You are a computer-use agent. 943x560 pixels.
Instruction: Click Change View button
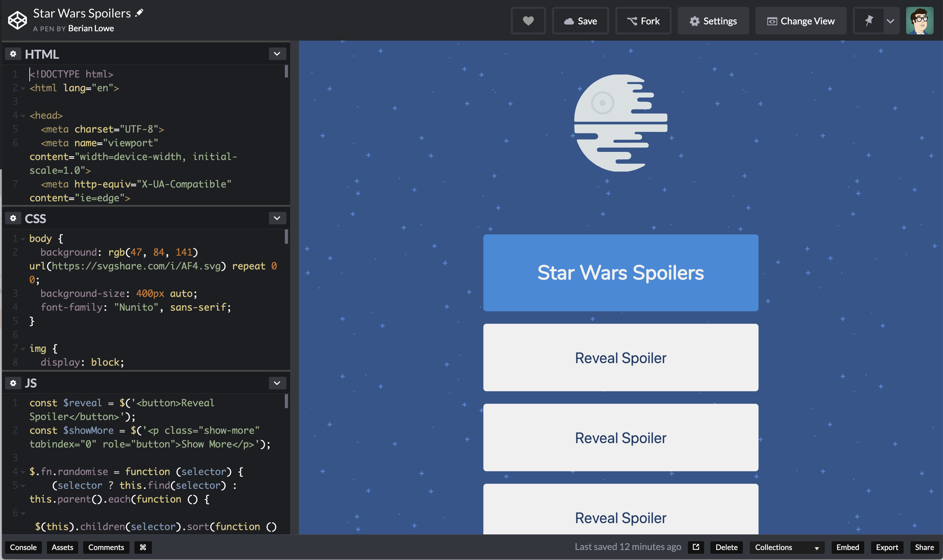(801, 21)
